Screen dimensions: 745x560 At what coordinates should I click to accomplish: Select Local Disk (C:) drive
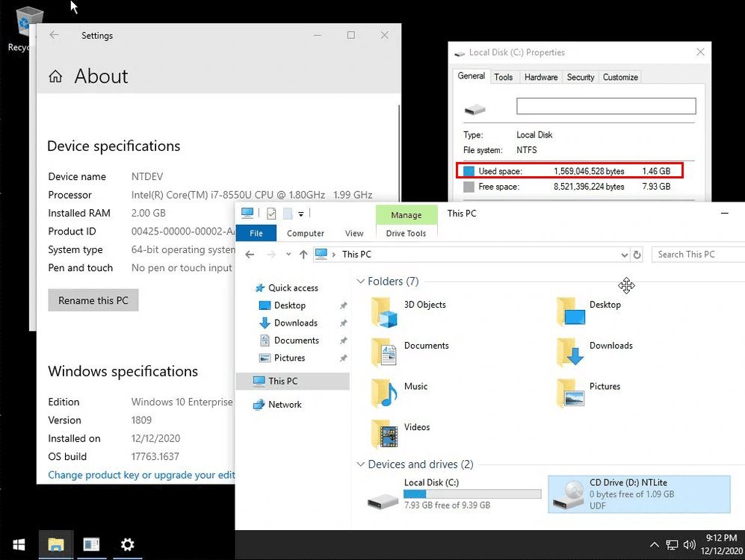click(x=454, y=494)
